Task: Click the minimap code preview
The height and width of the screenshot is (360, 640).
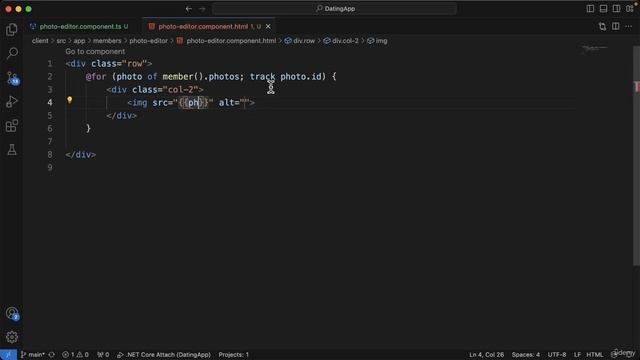Action: pyautogui.click(x=595, y=49)
